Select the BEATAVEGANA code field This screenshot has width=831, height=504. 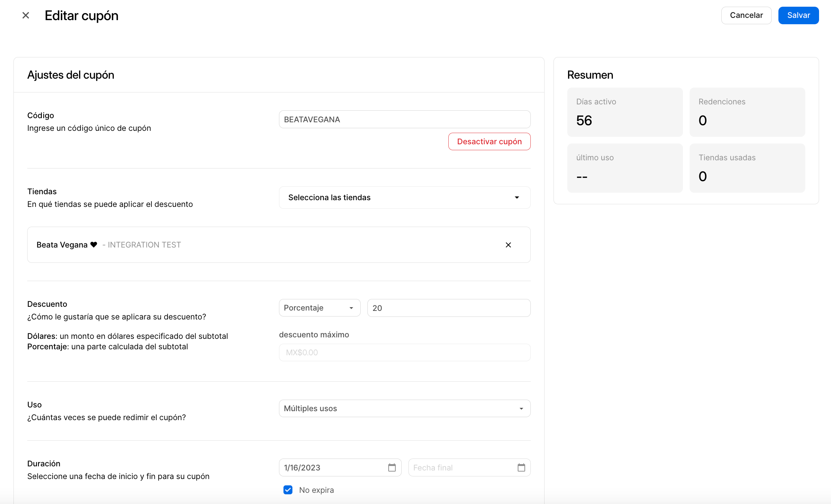click(404, 119)
